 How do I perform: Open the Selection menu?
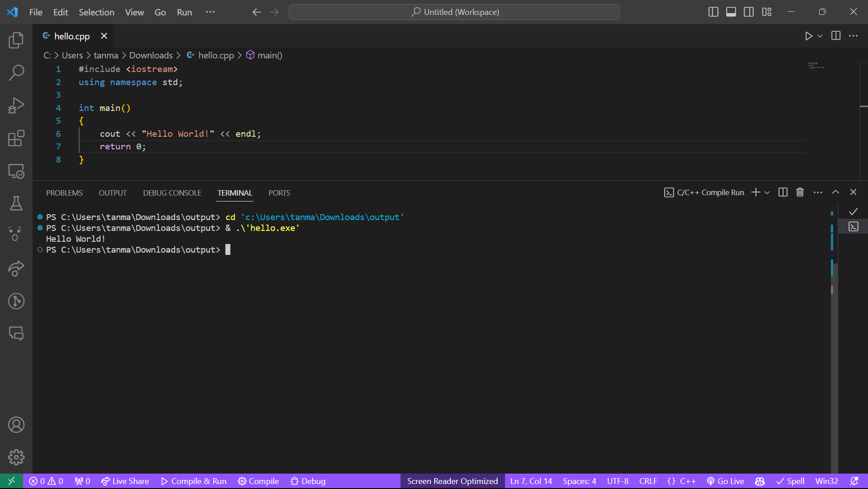pos(96,12)
